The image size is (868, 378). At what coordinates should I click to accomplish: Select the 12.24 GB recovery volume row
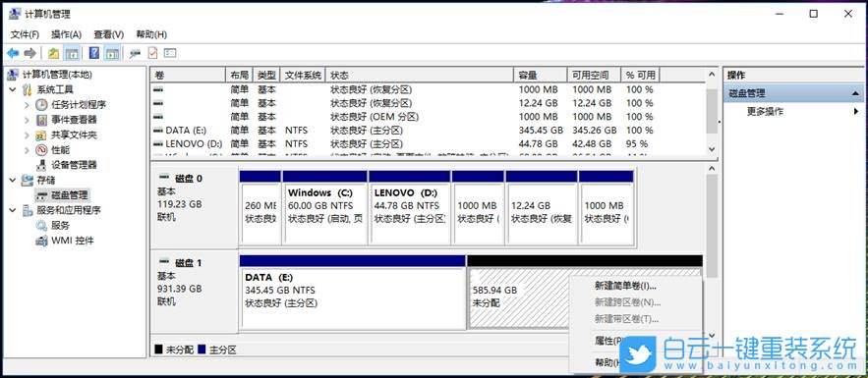click(406, 103)
